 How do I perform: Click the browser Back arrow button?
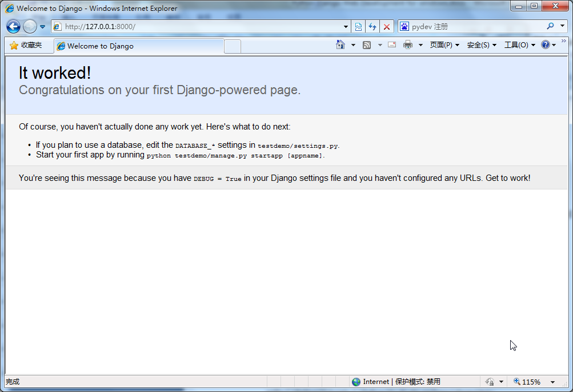[13, 26]
